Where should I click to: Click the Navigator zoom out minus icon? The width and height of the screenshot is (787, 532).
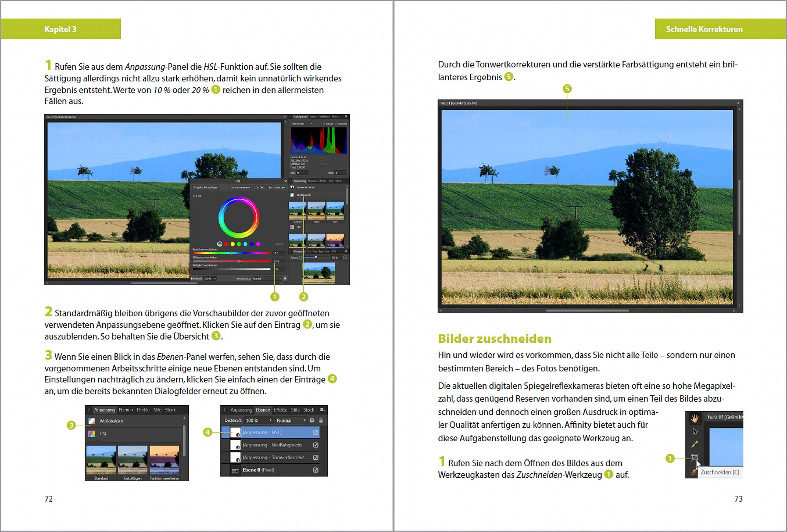tap(301, 258)
